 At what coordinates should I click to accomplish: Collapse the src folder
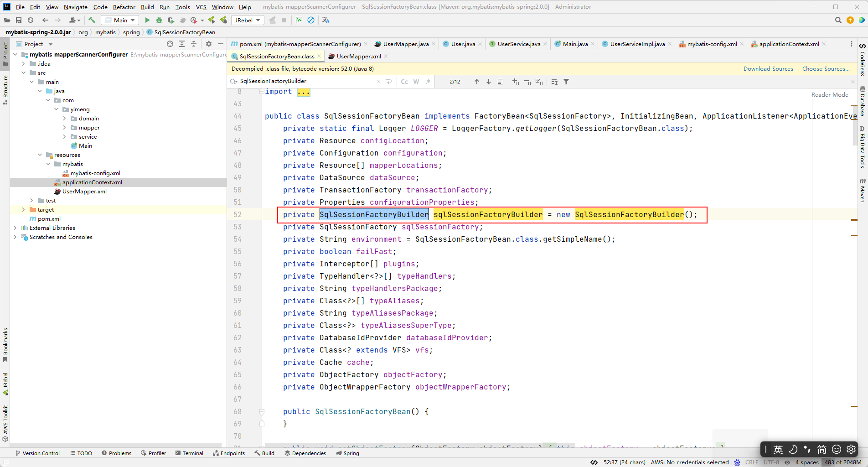click(23, 73)
